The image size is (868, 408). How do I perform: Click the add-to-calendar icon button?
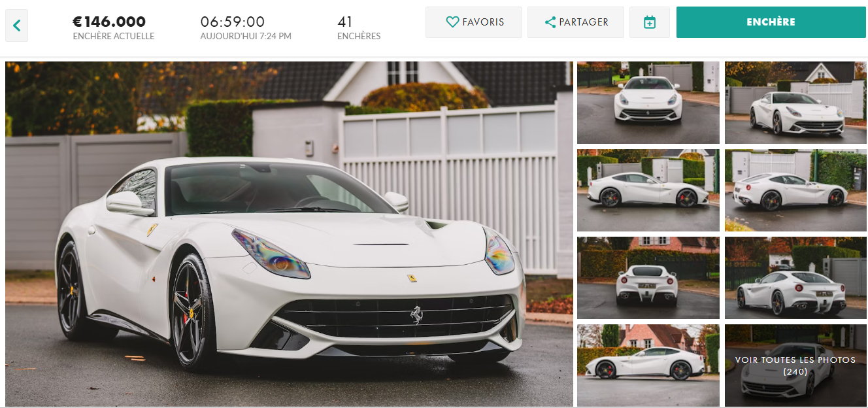tap(650, 22)
